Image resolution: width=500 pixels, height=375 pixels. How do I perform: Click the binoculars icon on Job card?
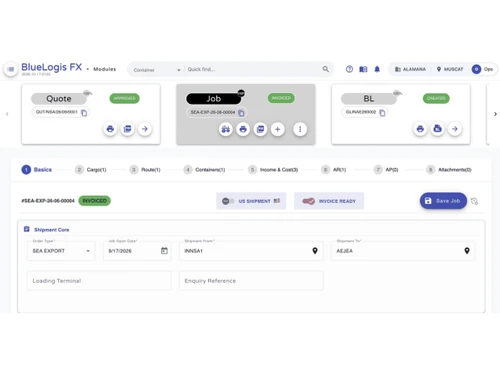tap(226, 129)
